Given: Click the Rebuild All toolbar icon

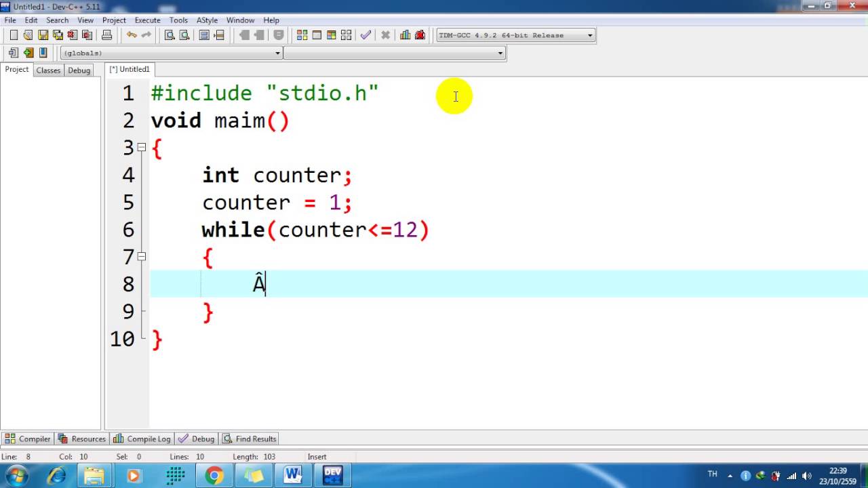Looking at the screenshot, I should coord(347,35).
